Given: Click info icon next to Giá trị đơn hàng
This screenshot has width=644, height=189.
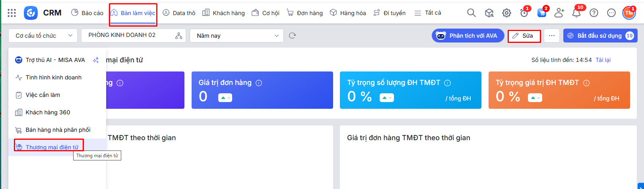Looking at the screenshot, I should 259,83.
